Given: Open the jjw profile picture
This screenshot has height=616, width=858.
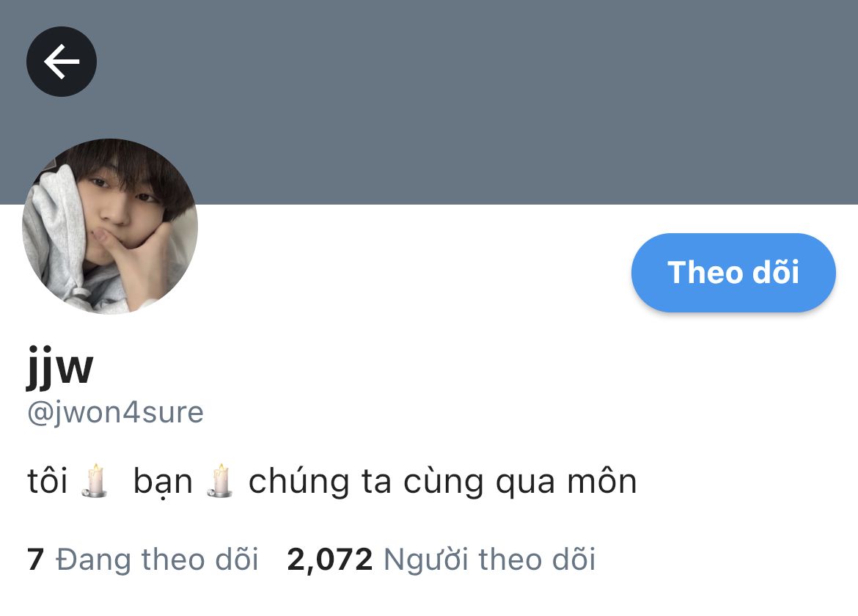Looking at the screenshot, I should (x=110, y=227).
